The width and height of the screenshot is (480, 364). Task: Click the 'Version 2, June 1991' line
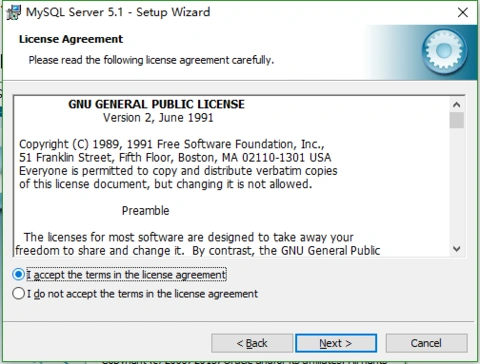tap(158, 118)
